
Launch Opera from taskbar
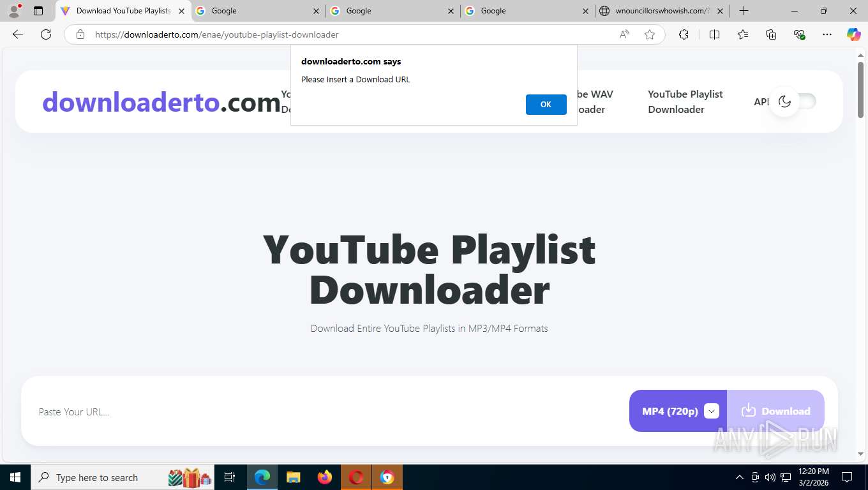point(356,477)
